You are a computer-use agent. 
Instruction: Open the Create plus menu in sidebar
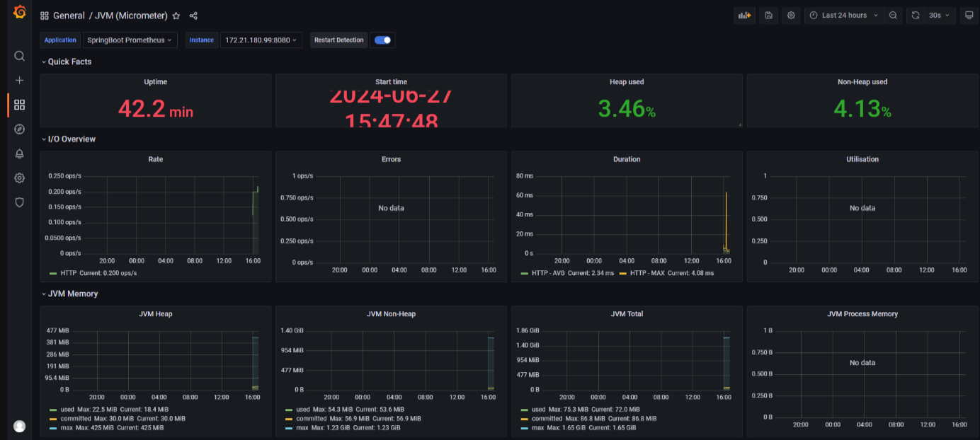pos(20,81)
